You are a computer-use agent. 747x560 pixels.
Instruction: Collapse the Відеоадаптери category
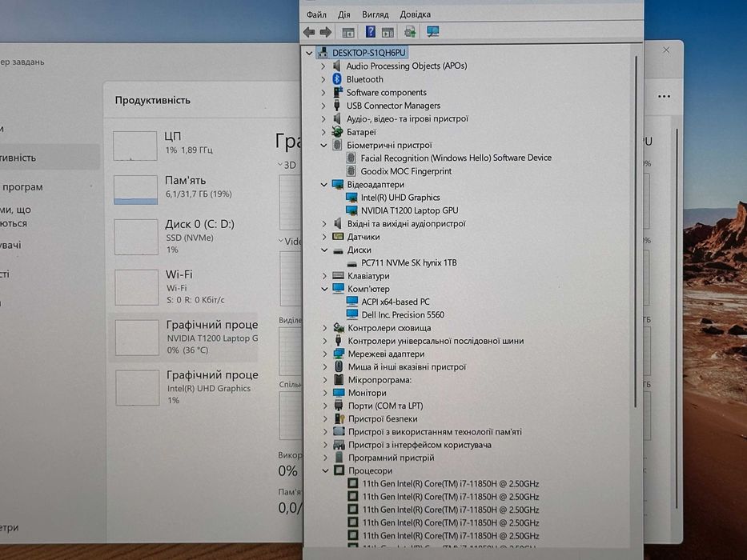pyautogui.click(x=324, y=184)
